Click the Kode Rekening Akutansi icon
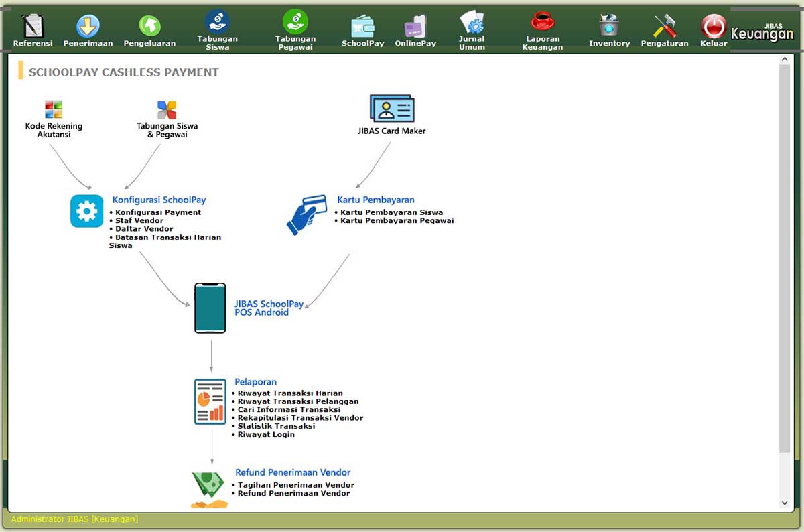Viewport: 804px width, 532px height. click(54, 109)
